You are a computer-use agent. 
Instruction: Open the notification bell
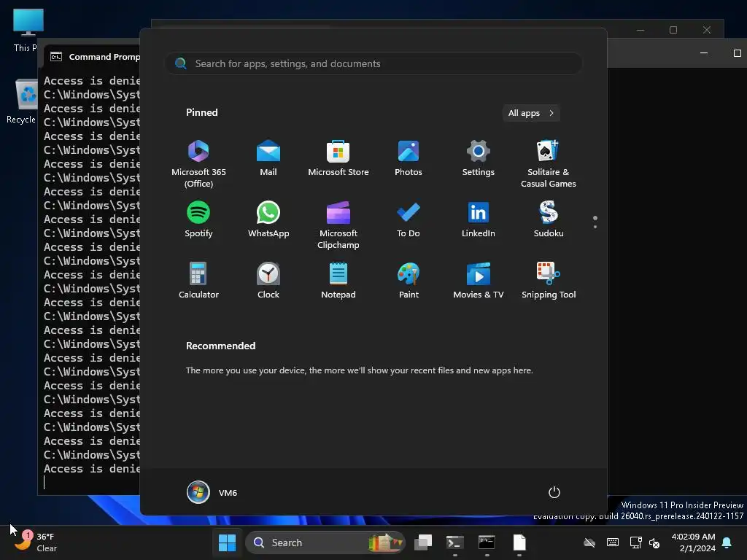[727, 542]
